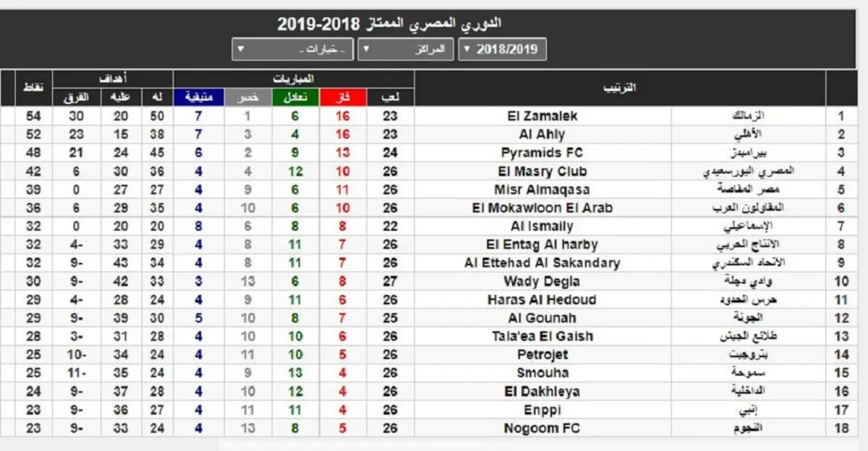868x451 pixels.
Task: Open the Al Ahly team link
Action: pyautogui.click(x=542, y=134)
